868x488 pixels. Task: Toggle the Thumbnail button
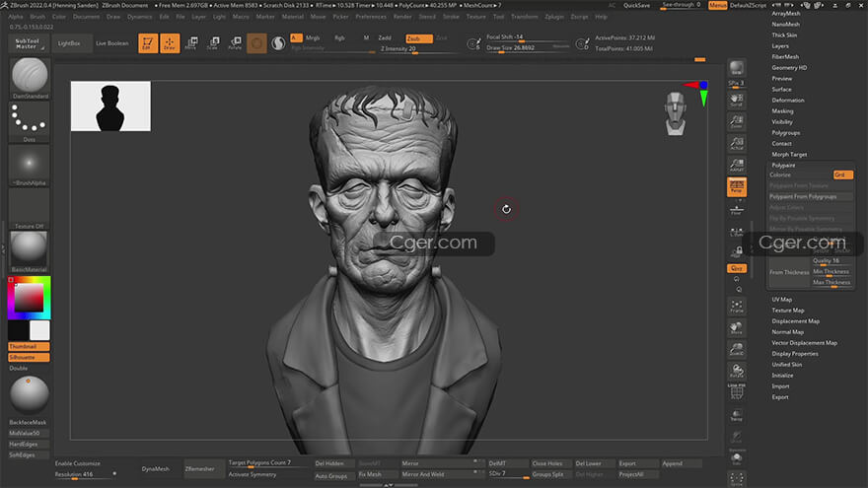click(x=29, y=346)
